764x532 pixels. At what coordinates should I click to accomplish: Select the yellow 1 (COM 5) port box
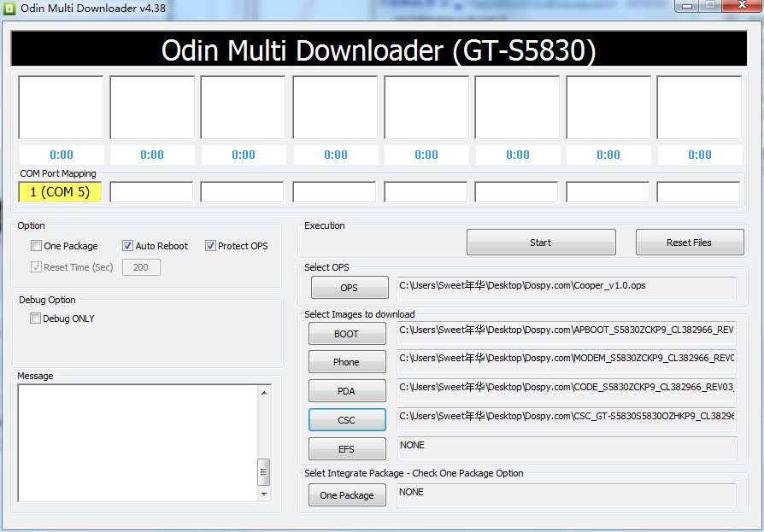[x=60, y=192]
